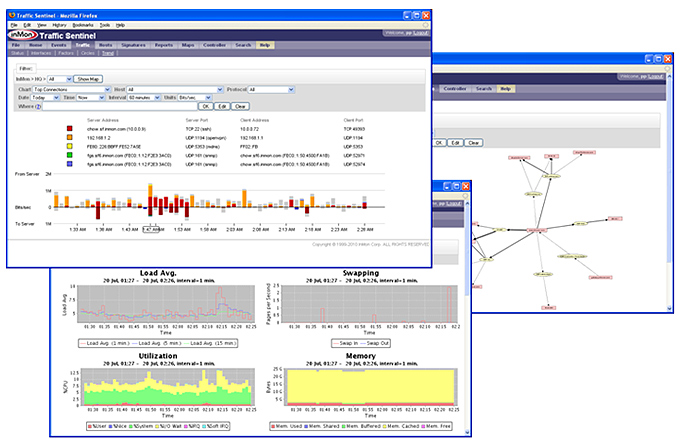Open the Interval dropdown set to 60 minutes
This screenshot has height=447, width=680.
tap(144, 98)
